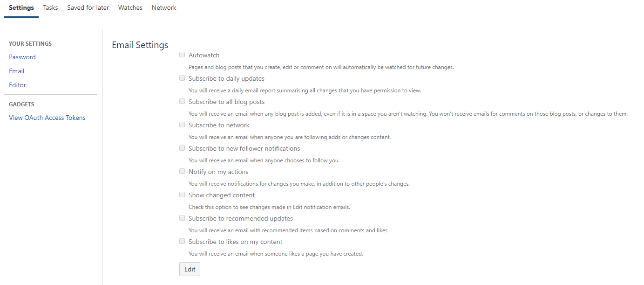Click the description starting 'Pages and blog posts that you create'
This screenshot has width=644, height=285.
[x=321, y=67]
